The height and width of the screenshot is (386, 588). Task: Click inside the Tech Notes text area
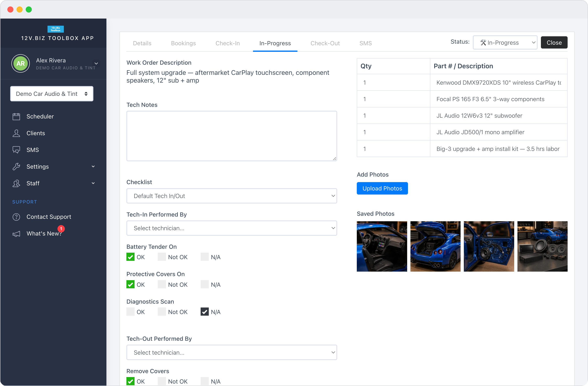coord(232,136)
